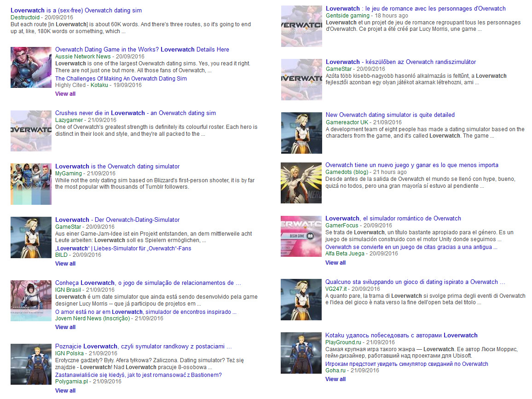Select the MyGaming article thumbnail
This screenshot has height=399, width=532.
tap(31, 184)
